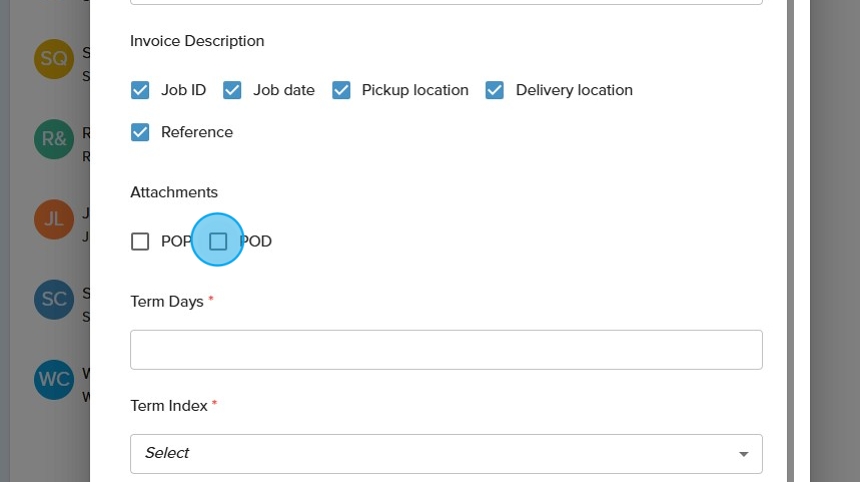The image size is (860, 482).
Task: Focus the Term Days input field
Action: coord(446,350)
